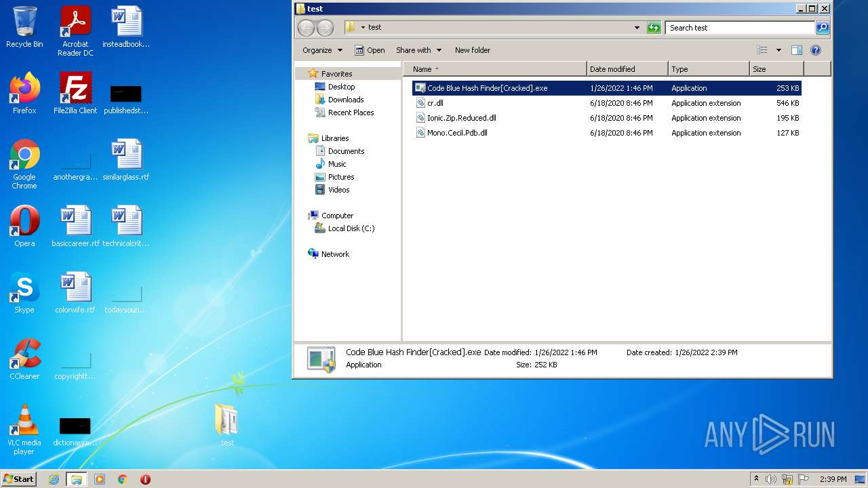Viewport: 868px width, 488px height.
Task: Open CCleaner desktop shortcut
Action: pyautogui.click(x=24, y=359)
